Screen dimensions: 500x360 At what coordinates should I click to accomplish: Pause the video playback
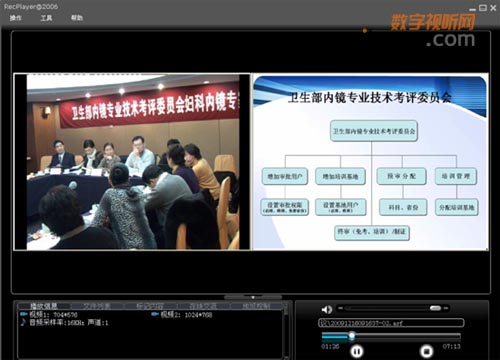pyautogui.click(x=357, y=351)
